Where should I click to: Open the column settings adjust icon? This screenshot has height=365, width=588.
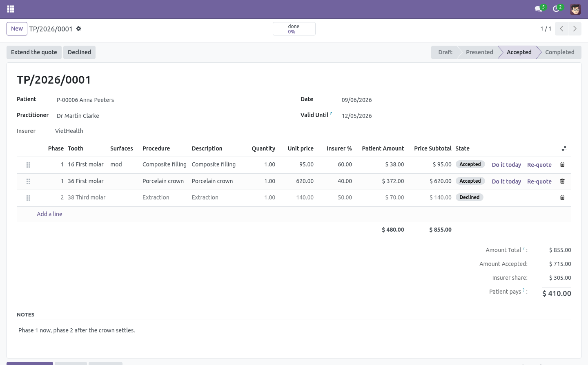pos(564,148)
